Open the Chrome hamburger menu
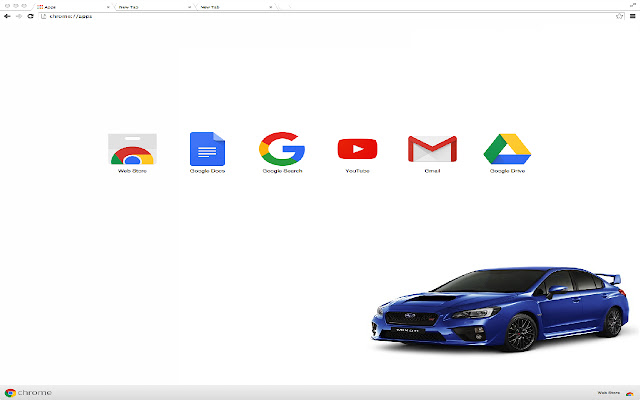 click(x=632, y=17)
